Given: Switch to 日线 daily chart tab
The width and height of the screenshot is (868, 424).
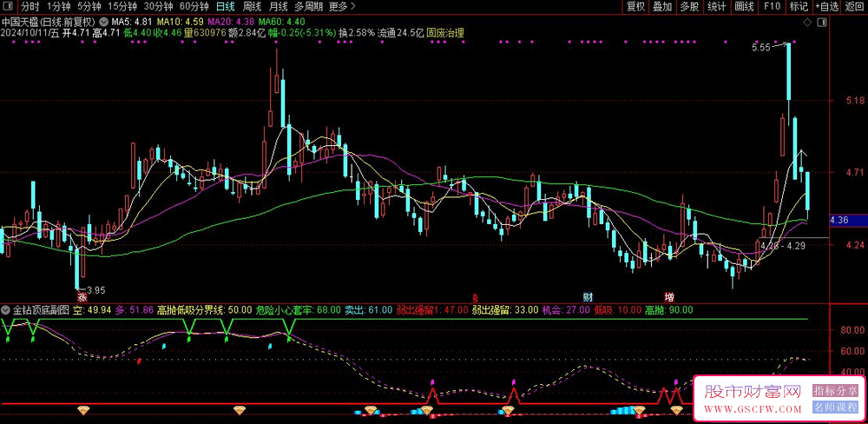Looking at the screenshot, I should [x=226, y=7].
